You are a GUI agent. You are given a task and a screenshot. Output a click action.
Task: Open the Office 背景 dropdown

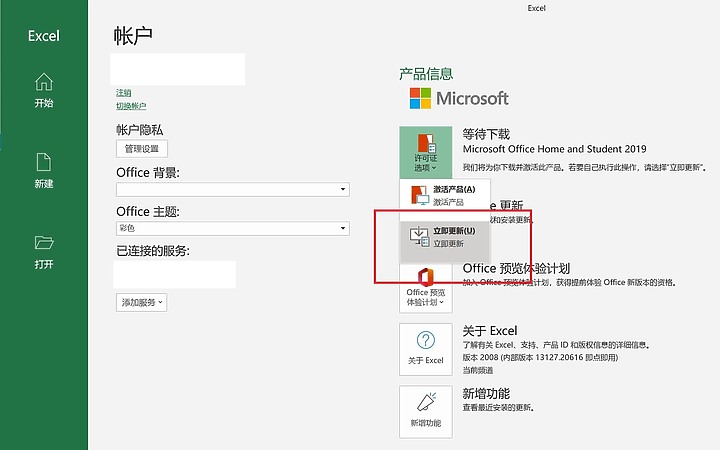[233, 189]
